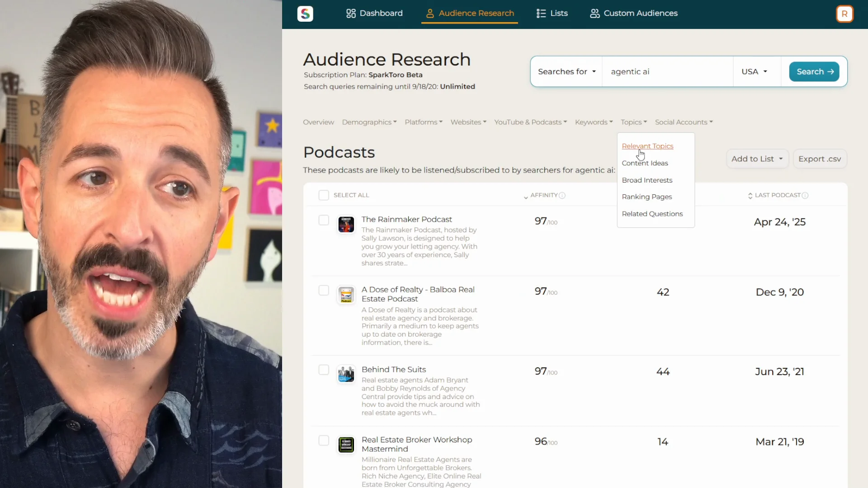Click A Dose of Realty title
The image size is (868, 488).
(x=418, y=294)
